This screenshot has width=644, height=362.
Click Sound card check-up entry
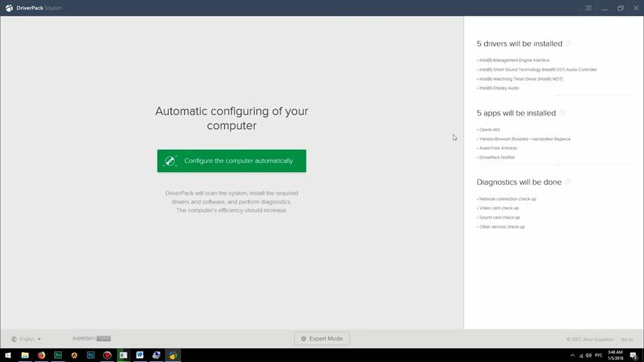coord(498,217)
